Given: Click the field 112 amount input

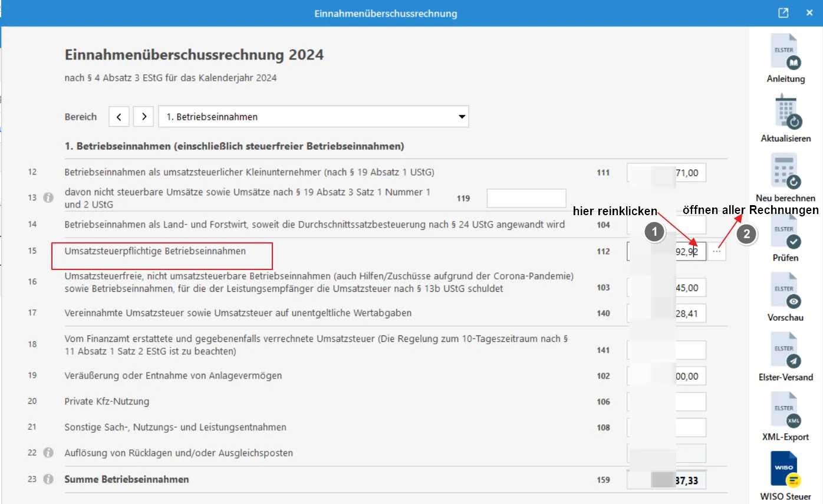Looking at the screenshot, I should tap(666, 251).
